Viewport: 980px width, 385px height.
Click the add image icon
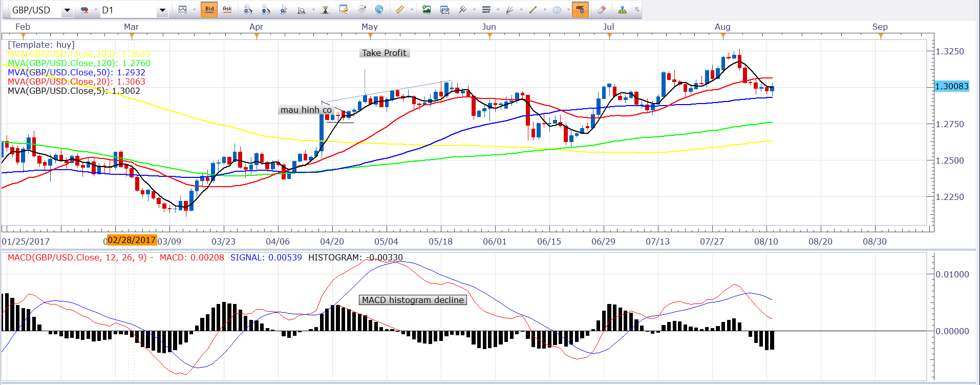427,10
